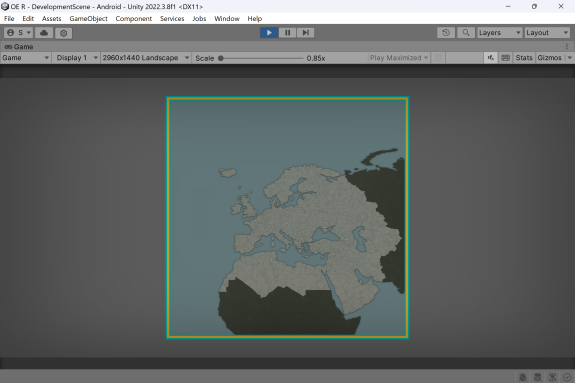Adjust the Scale slider
Screen dimensions: 575x383
coord(261,58)
